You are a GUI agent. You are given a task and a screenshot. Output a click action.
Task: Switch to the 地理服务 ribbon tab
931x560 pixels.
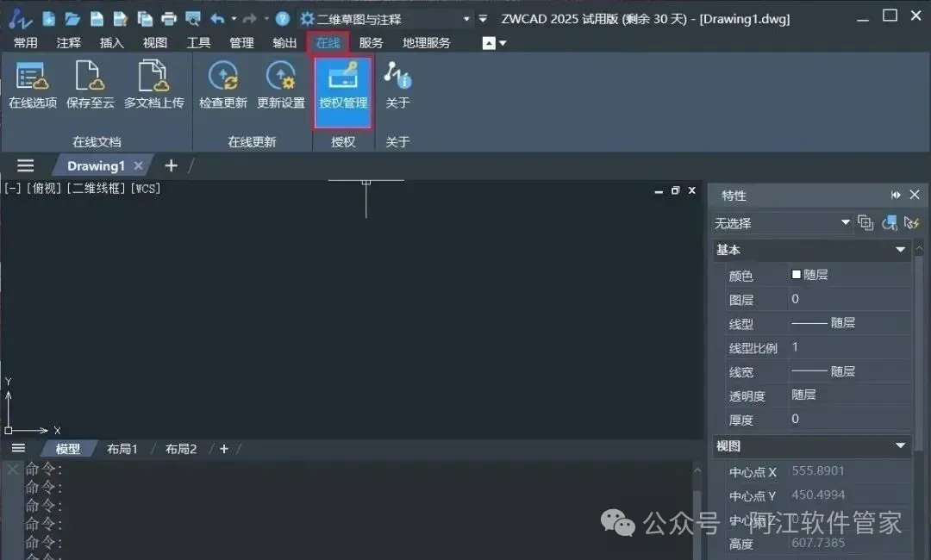(427, 43)
